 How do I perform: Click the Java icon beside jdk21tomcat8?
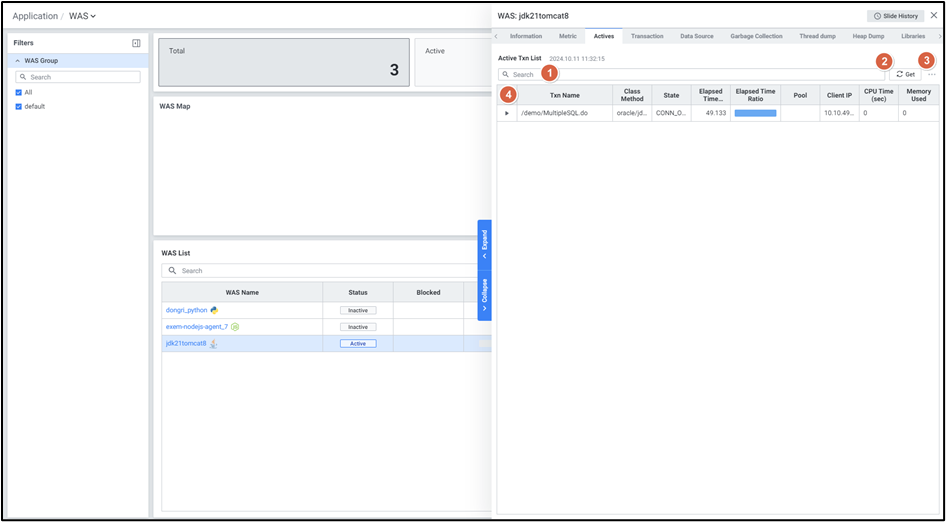[214, 344]
